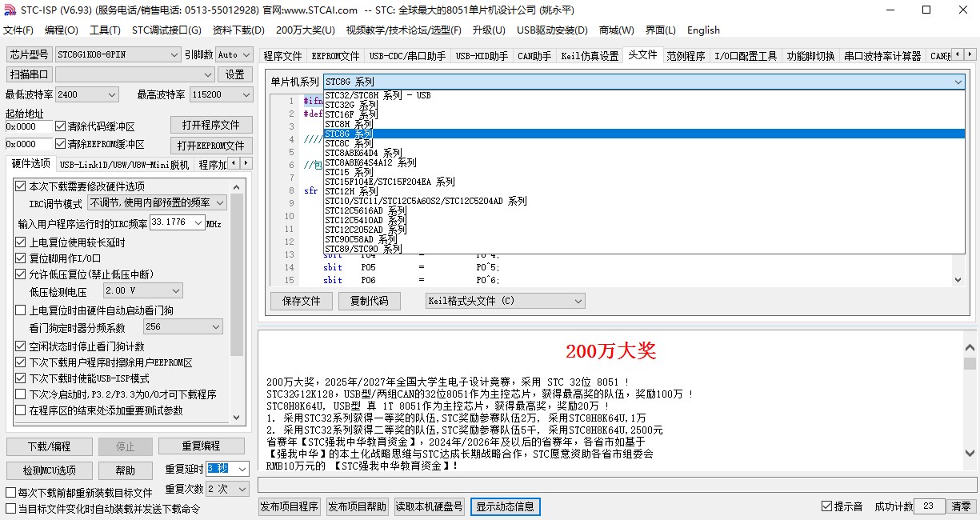Select STC32G 系列 in the series list

[x=644, y=105]
